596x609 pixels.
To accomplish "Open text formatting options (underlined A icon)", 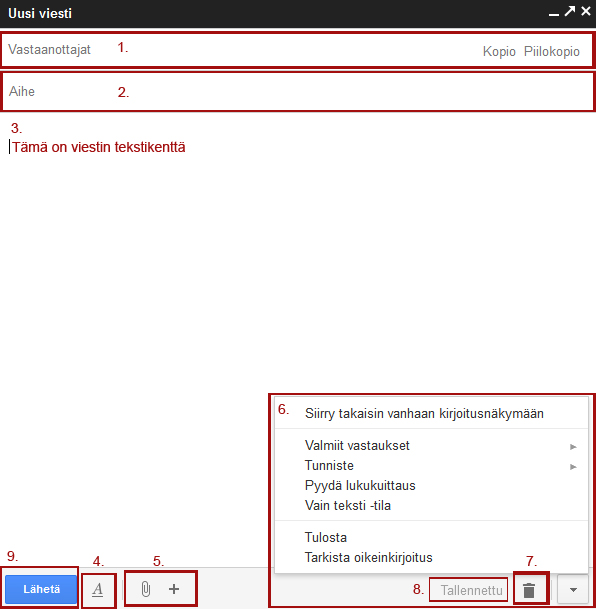I will pos(98,590).
